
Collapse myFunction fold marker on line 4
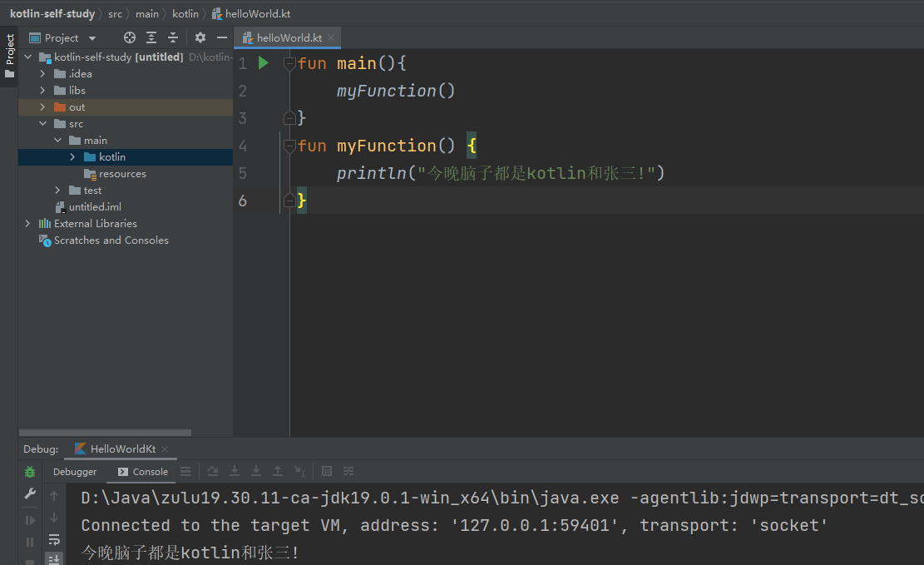(x=289, y=146)
